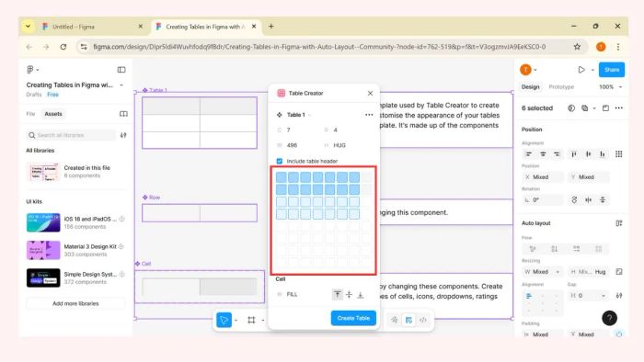Image resolution: width=644 pixels, height=362 pixels.
Task: Select horizontal auto layout flow
Action: click(576, 249)
